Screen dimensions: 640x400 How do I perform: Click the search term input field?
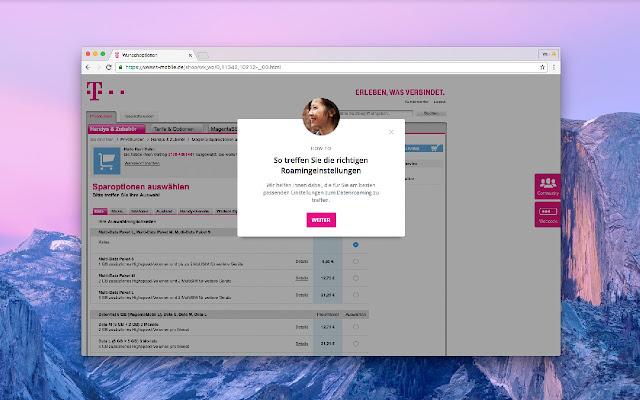[376, 113]
